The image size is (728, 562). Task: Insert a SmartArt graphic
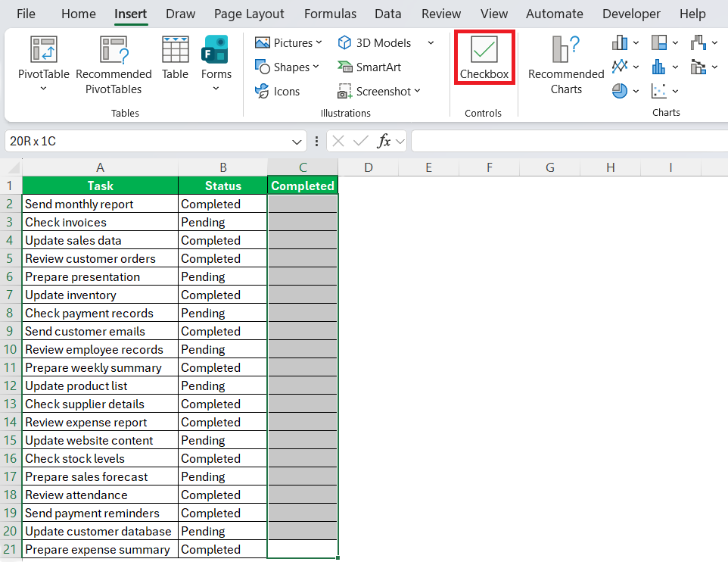pyautogui.click(x=369, y=67)
